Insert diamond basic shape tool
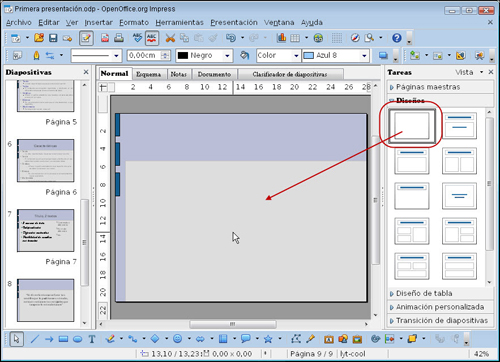Image resolution: width=500 pixels, height=362 pixels. pyautogui.click(x=155, y=339)
